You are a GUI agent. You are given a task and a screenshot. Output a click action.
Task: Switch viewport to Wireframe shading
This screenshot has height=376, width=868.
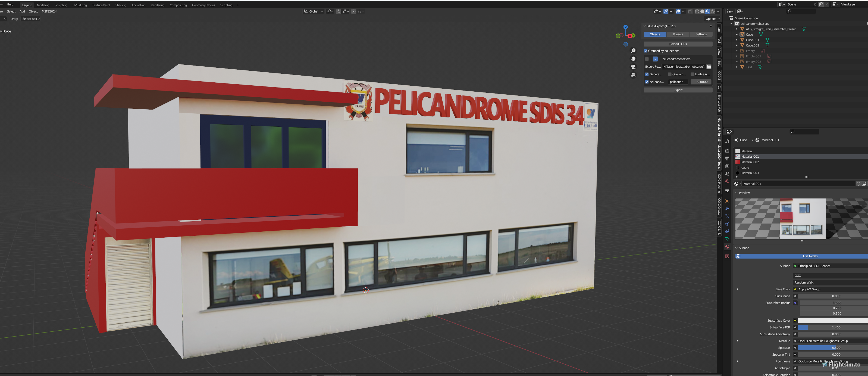click(x=697, y=11)
